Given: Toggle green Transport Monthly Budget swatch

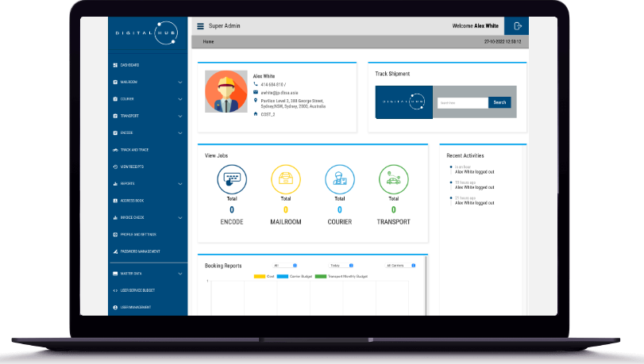Looking at the screenshot, I should pos(321,277).
